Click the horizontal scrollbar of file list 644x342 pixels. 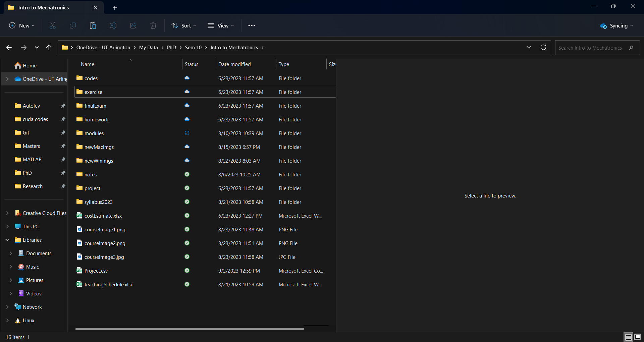[x=190, y=329]
